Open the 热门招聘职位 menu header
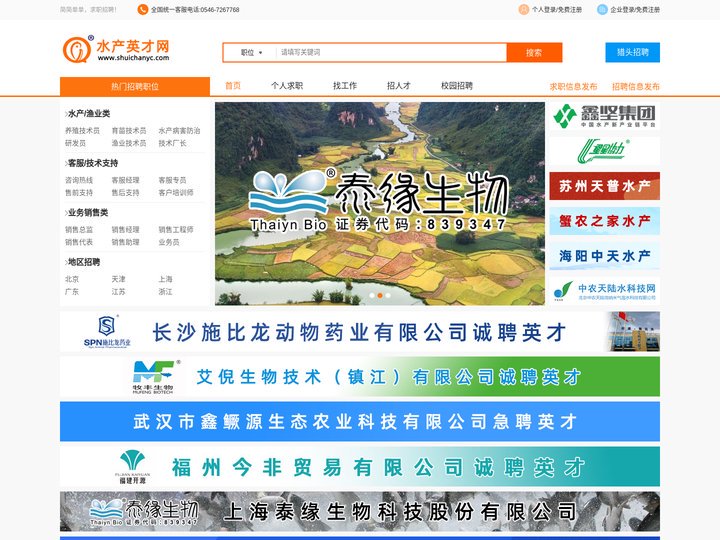The width and height of the screenshot is (720, 540). point(135,86)
